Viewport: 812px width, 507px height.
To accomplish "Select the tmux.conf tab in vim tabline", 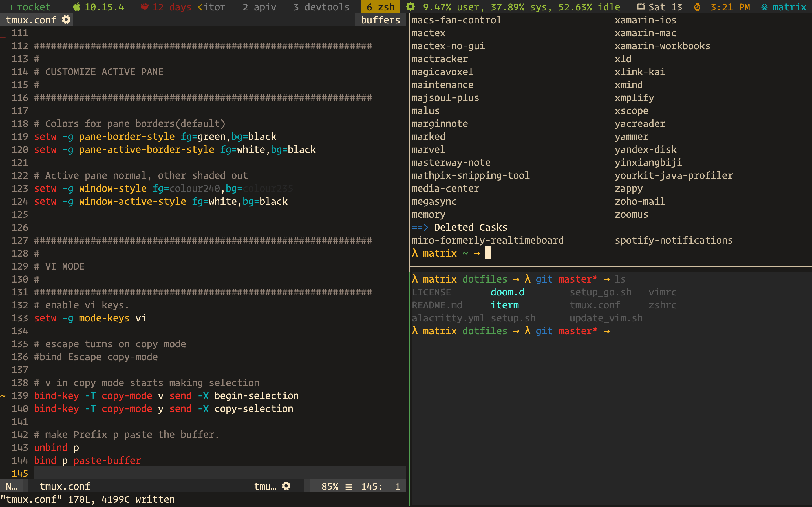I will (x=31, y=20).
